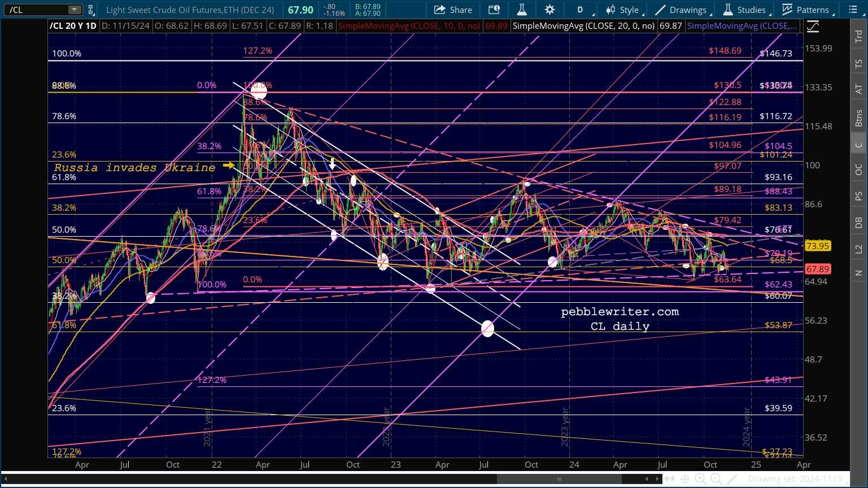Screen dimensions: 868x488
Task: Click the SimpleMovingAvg (CLOSE, 20, 0, no) study label
Action: [584, 26]
